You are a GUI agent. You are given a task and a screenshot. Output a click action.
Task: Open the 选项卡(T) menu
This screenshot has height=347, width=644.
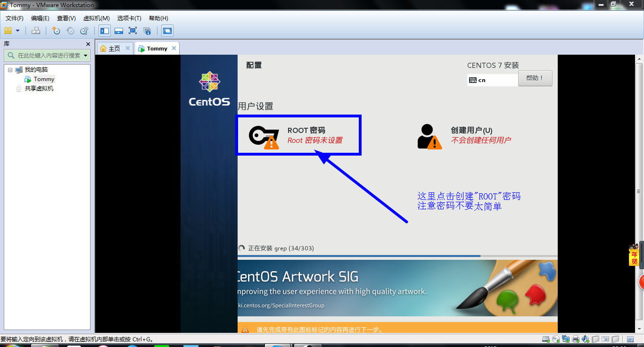(129, 18)
